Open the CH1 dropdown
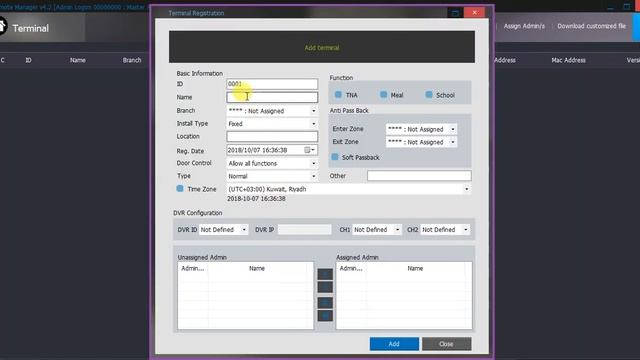Screen dimensions: 640x360 click(377, 230)
